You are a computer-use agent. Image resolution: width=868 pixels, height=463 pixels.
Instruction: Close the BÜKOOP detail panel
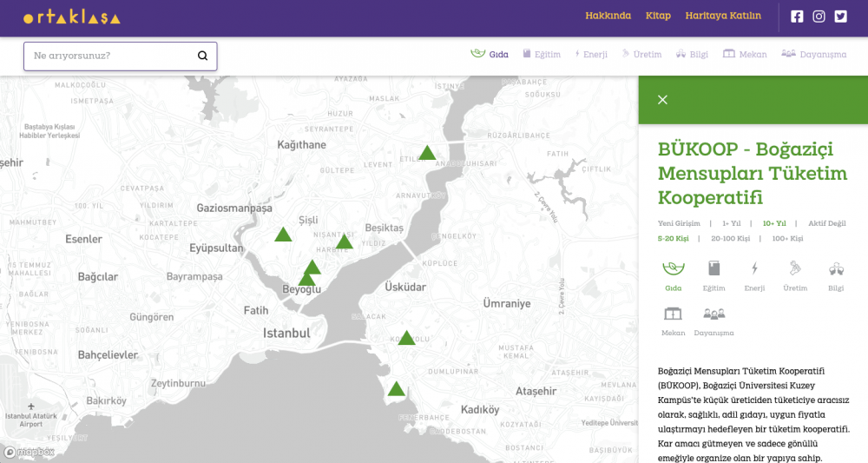(x=662, y=100)
